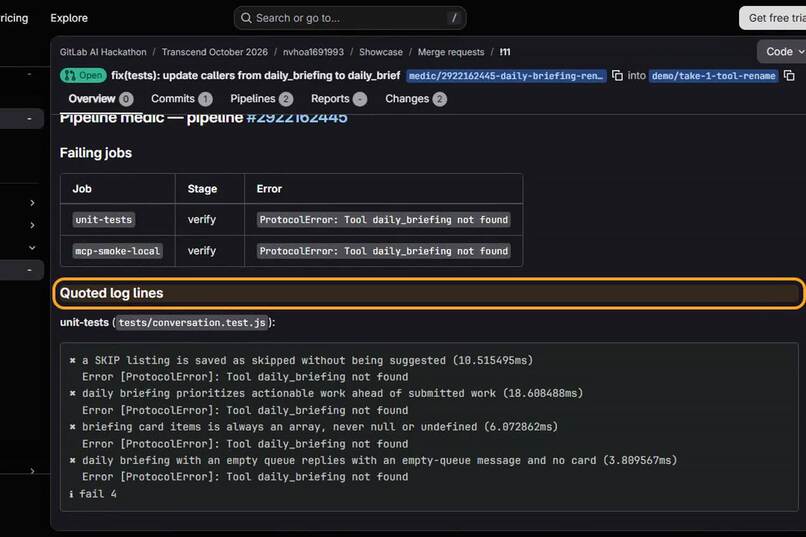This screenshot has height=537, width=806.
Task: Open Merge requests breadcrumb link
Action: 451,52
